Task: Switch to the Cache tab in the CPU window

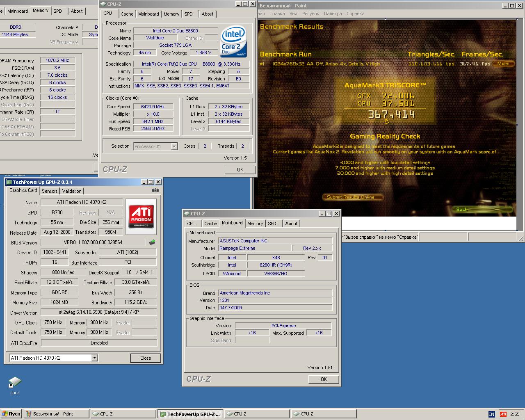Action: [127, 14]
